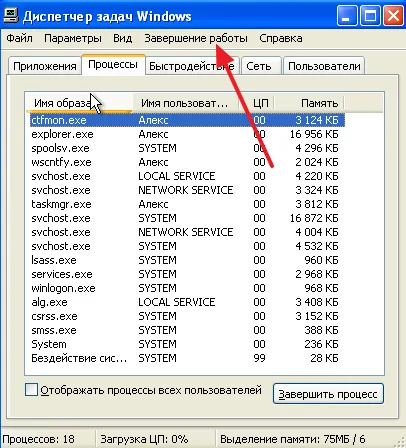Select the lsass.exe process
The width and height of the screenshot is (406, 448).
[x=187, y=260]
